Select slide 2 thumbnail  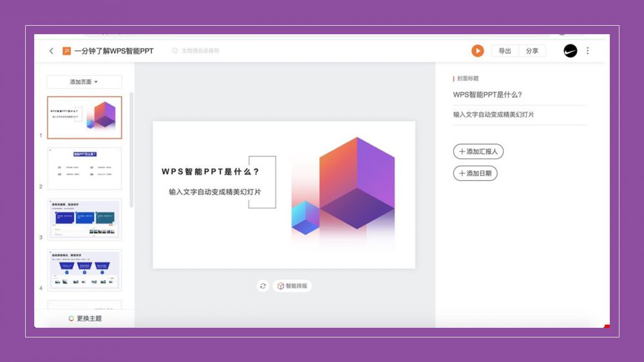click(x=84, y=168)
